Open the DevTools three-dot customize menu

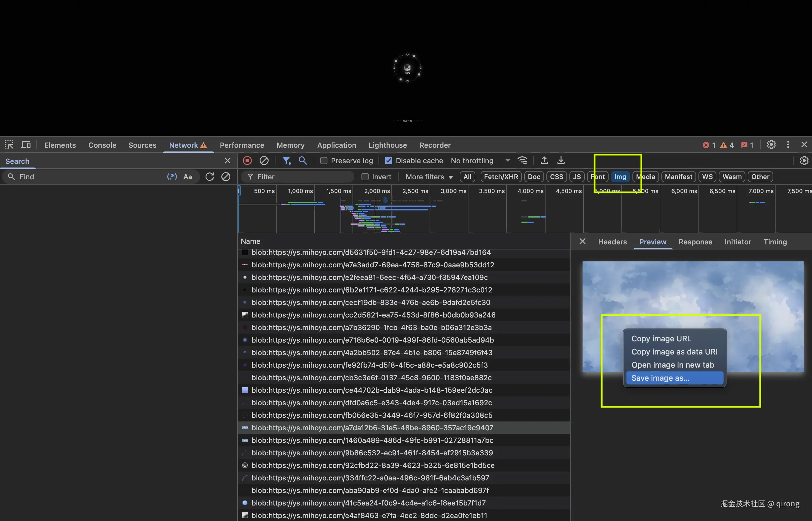[x=788, y=145]
